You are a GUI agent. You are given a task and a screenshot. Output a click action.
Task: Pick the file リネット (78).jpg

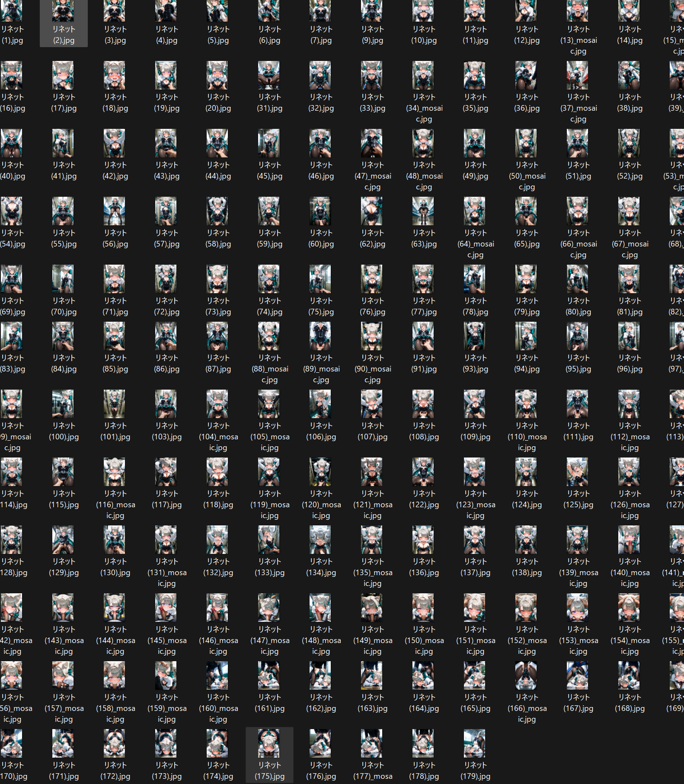click(475, 290)
